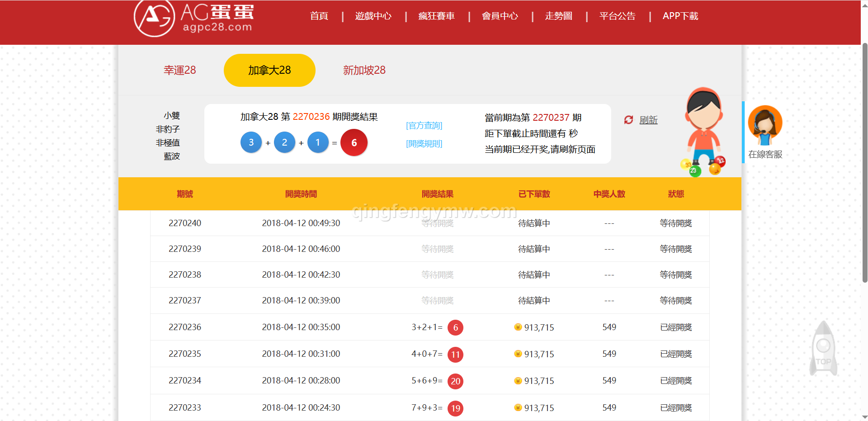Click the red 11 result ball in row 2270235

coord(455,355)
